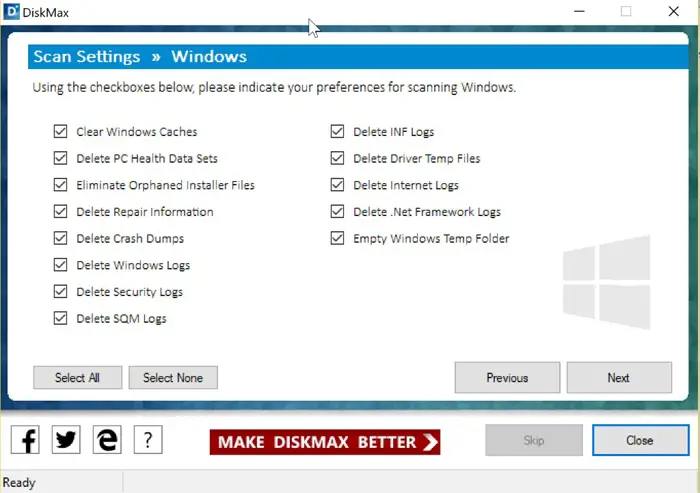The image size is (700, 493).
Task: Toggle Clear Windows Caches checkbox
Action: [x=60, y=131]
